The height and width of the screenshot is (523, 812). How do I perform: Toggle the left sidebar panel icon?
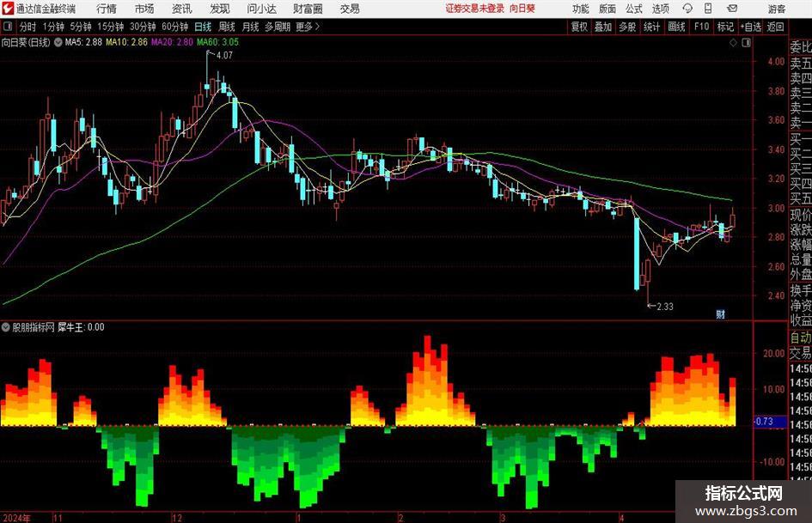coord(8,27)
